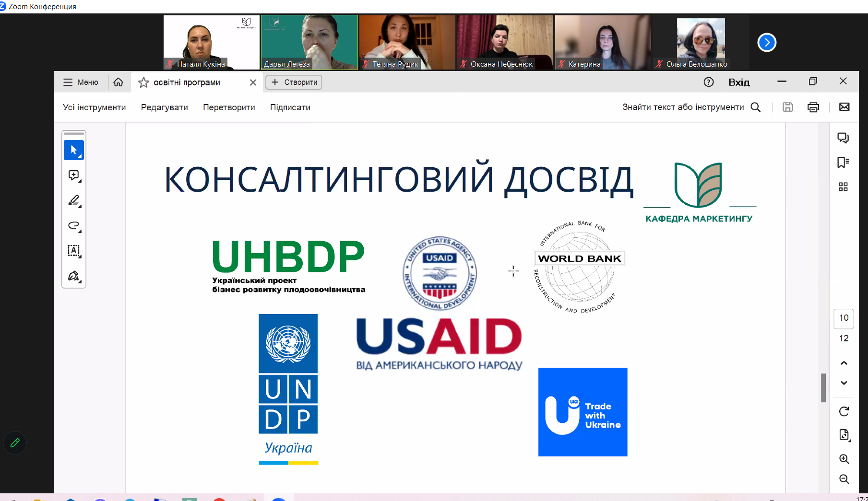This screenshot has width=868, height=501.
Task: Select Наталя Кукіна video thumbnail
Action: 212,42
